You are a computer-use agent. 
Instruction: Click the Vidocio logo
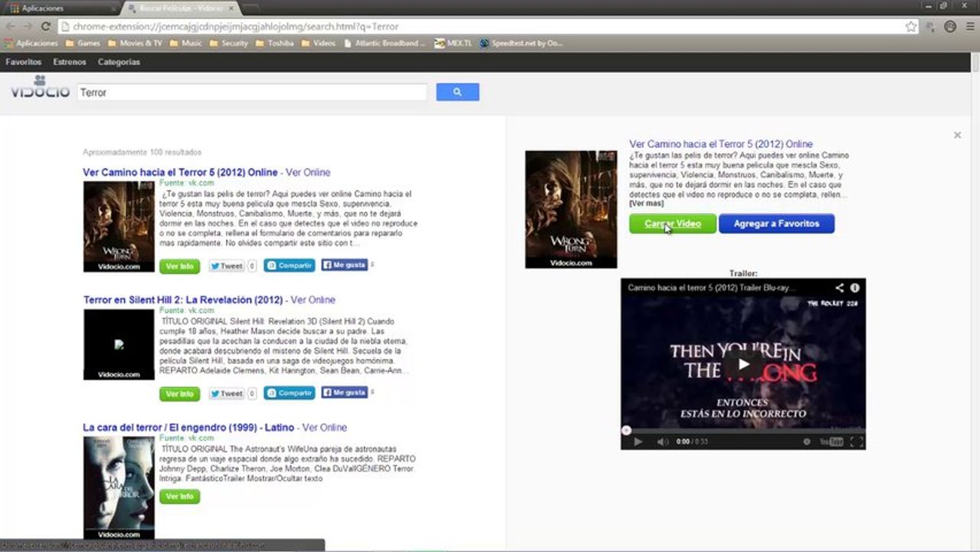[x=39, y=88]
